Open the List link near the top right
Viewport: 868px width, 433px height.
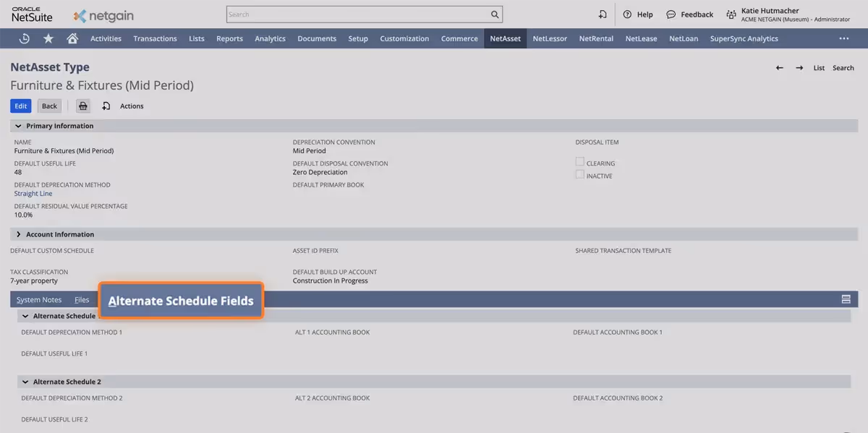[818, 67]
